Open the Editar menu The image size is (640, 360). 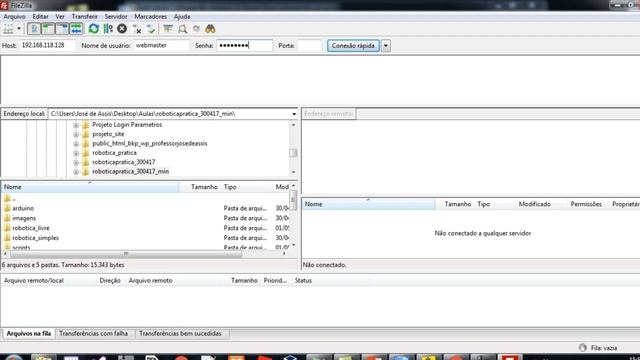coord(40,17)
